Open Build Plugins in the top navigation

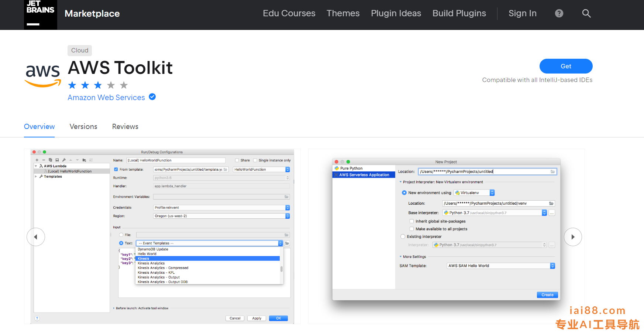[459, 13]
